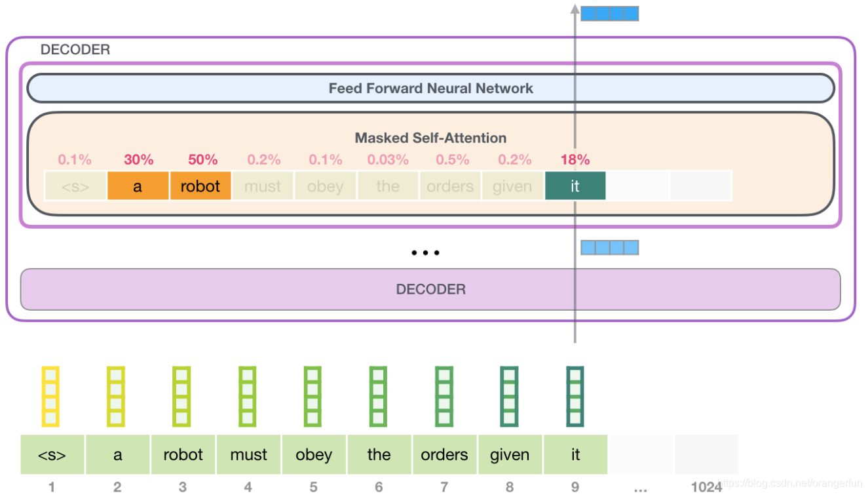This screenshot has width=868, height=495.
Task: Click the 0.1% score above the '<s>' token
Action: (75, 159)
